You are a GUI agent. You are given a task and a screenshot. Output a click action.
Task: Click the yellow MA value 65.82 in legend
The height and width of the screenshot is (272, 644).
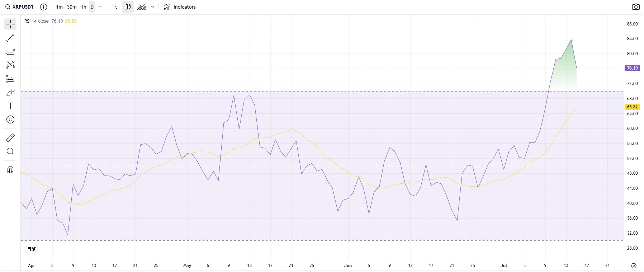coord(71,21)
